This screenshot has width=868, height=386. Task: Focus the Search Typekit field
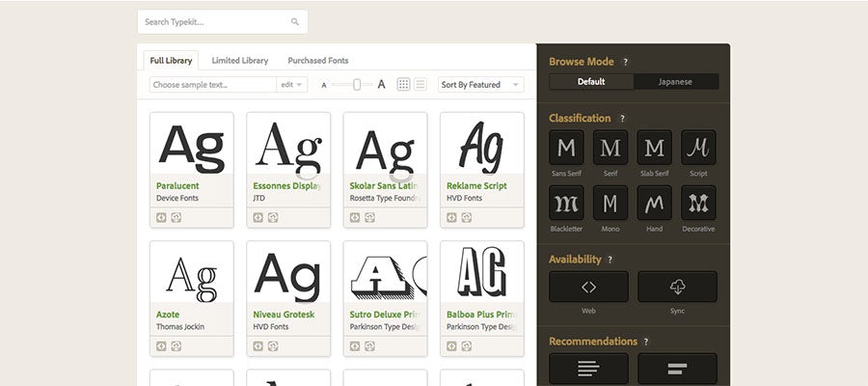pyautogui.click(x=223, y=22)
